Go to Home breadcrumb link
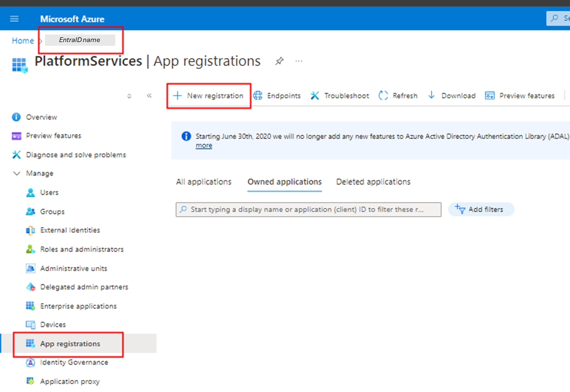This screenshot has width=570, height=392. click(x=23, y=41)
